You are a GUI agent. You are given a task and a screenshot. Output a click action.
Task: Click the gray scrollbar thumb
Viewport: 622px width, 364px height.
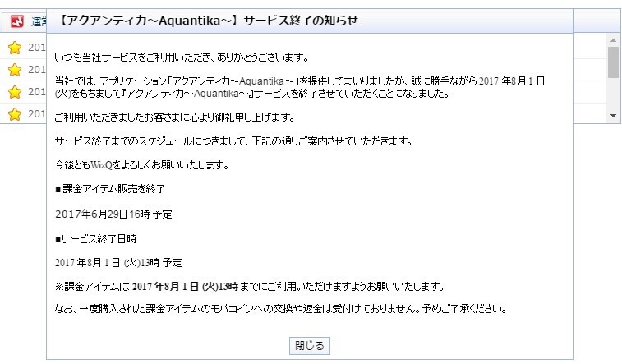click(x=613, y=62)
